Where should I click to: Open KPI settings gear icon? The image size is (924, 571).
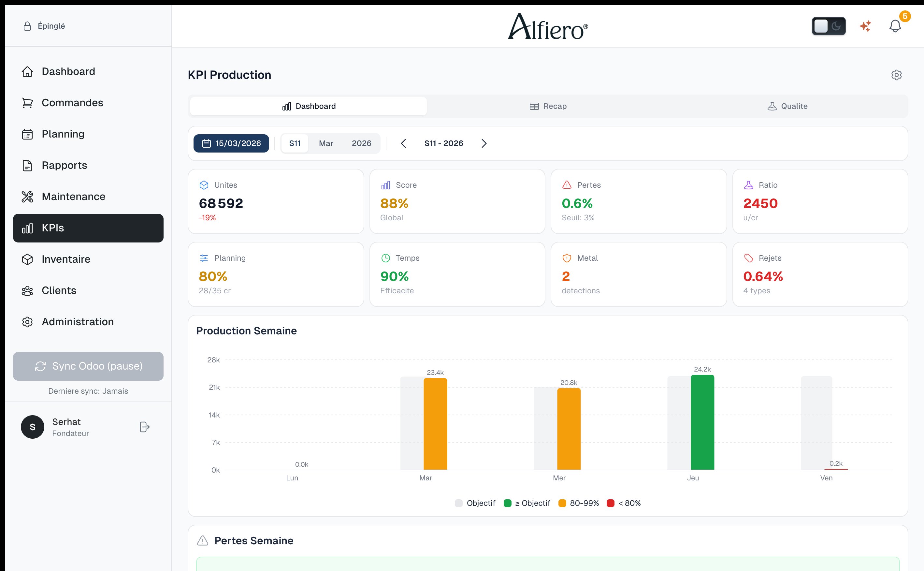tap(896, 75)
